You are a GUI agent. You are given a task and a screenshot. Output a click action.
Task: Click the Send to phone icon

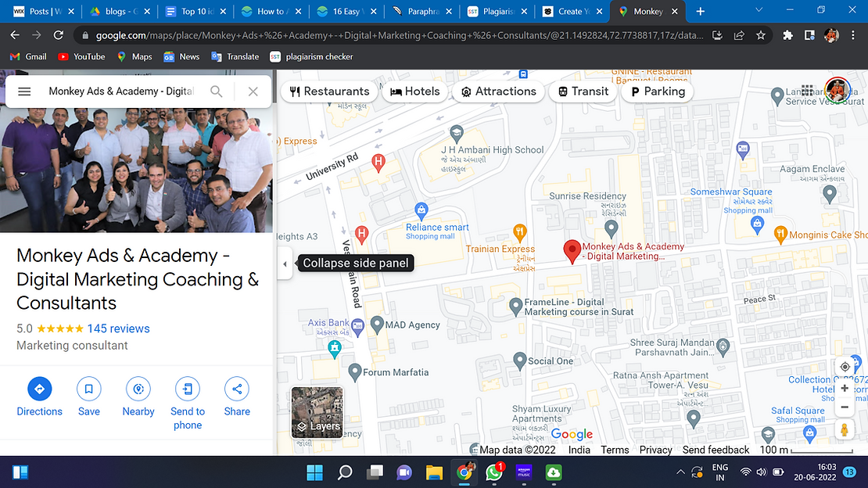point(188,389)
